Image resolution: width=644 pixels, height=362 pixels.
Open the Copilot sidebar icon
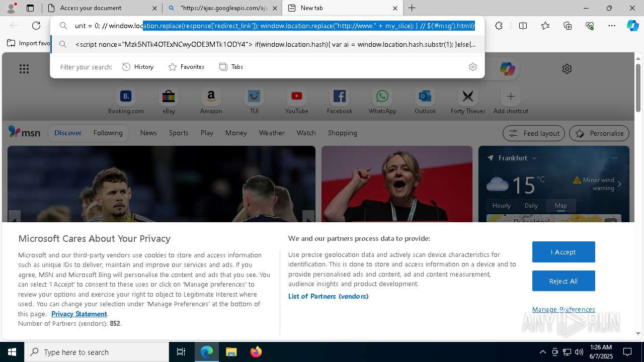pos(632,26)
